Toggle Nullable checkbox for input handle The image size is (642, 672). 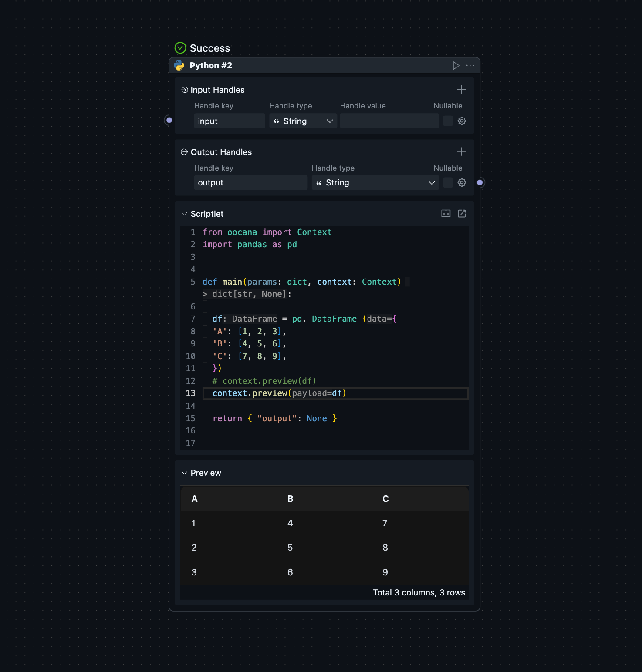pyautogui.click(x=448, y=121)
